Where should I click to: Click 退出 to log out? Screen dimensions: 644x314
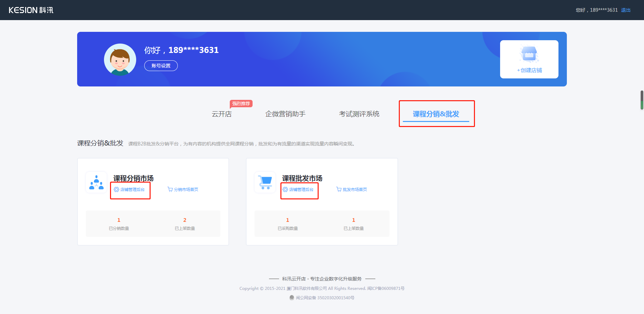[626, 10]
